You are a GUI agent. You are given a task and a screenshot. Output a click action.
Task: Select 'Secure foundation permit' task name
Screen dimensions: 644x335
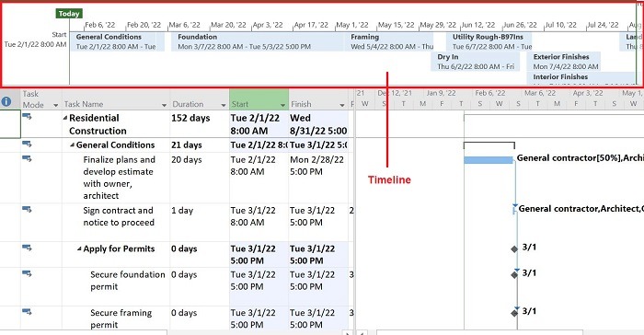[128, 281]
